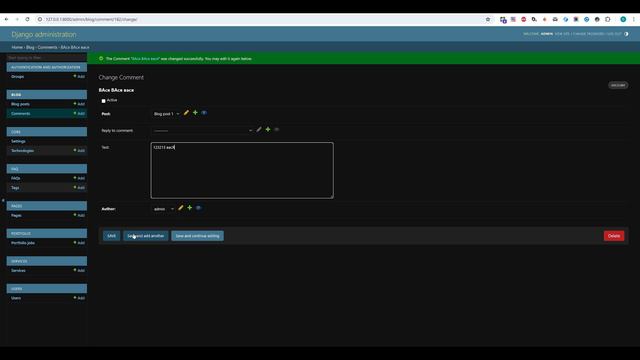Click the green plus beside the Post dropdown
640x360 pixels.
tap(195, 113)
